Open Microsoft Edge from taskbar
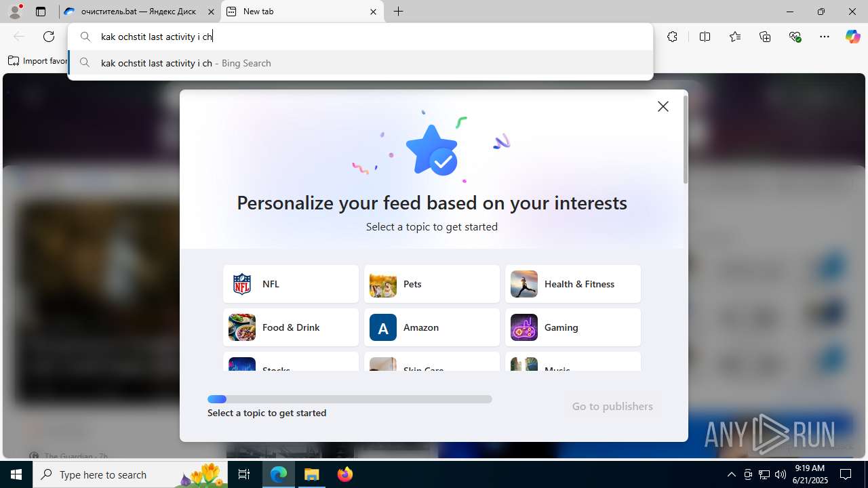This screenshot has height=488, width=868. [x=279, y=474]
